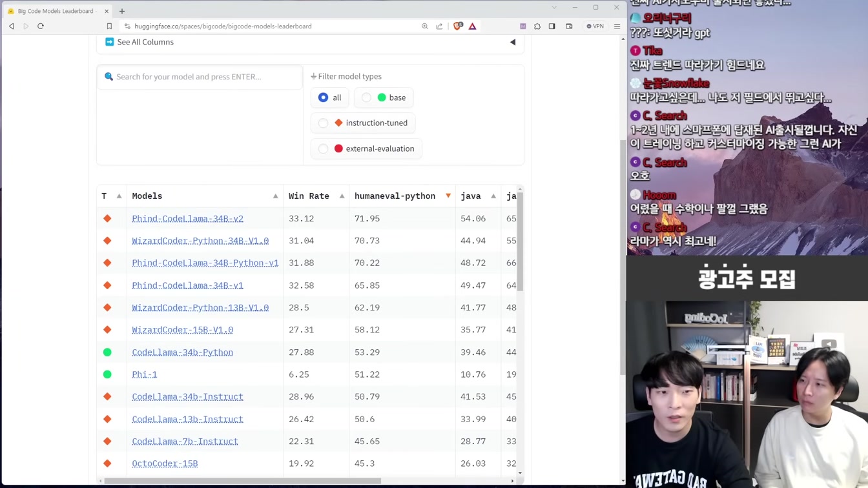Open a new tab with the plus button
The width and height of the screenshot is (868, 488).
[122, 11]
